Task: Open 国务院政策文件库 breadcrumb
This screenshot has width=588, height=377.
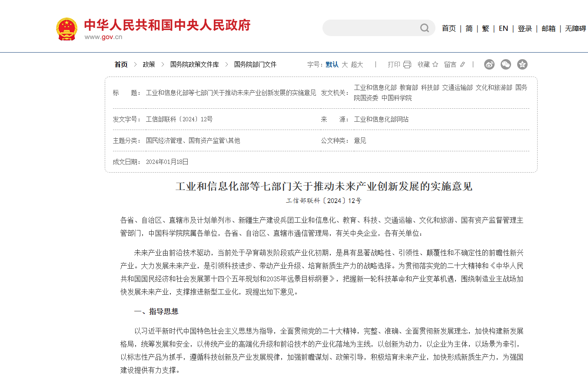Action: pyautogui.click(x=195, y=64)
